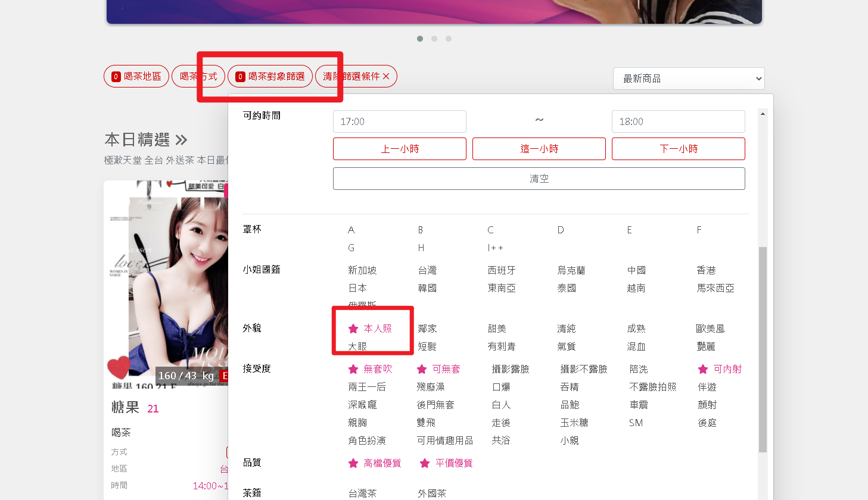Viewport: 868px width, 500px height.
Task: Click the star icon next to 高檔優質
Action: click(x=353, y=463)
